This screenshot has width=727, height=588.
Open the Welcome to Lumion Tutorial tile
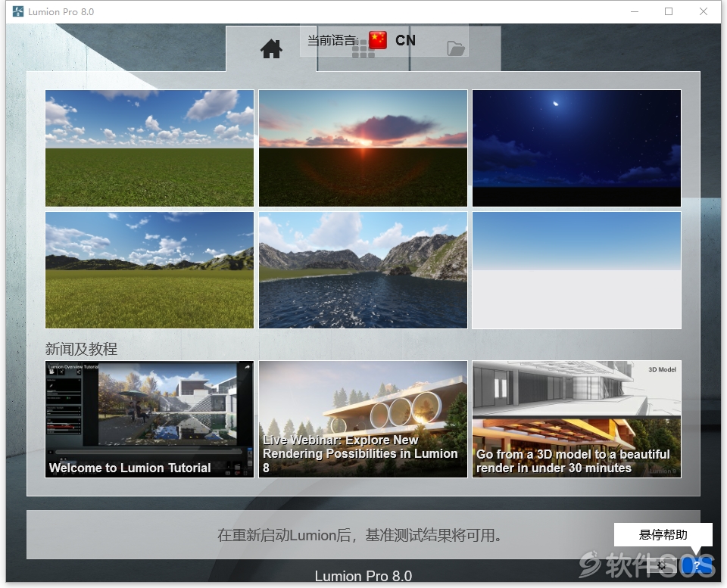coord(150,419)
